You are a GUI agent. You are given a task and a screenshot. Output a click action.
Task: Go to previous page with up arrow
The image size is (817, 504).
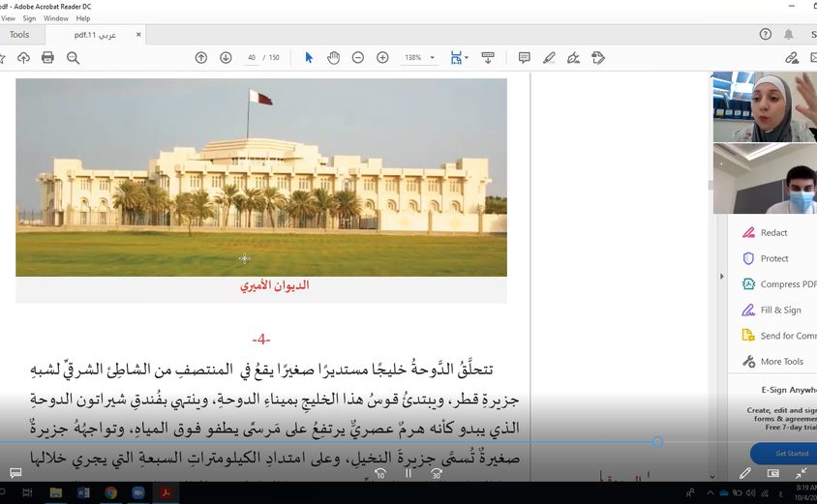point(201,58)
